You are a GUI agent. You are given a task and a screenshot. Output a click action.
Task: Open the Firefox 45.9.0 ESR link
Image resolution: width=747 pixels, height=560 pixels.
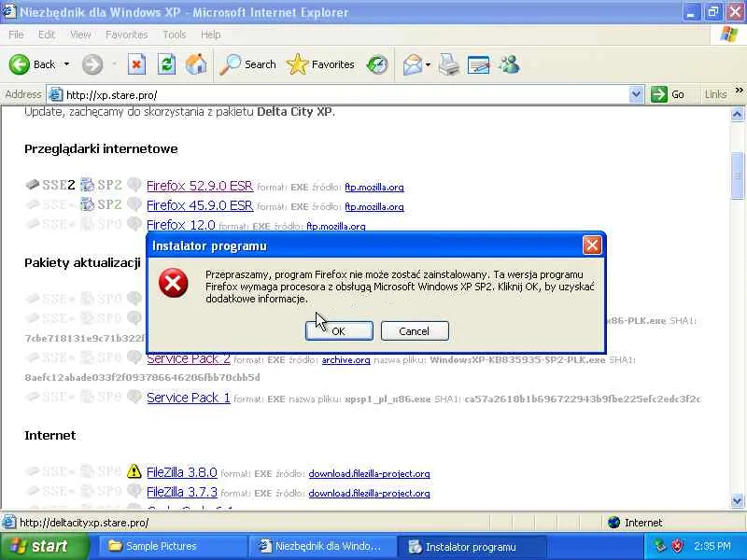[x=200, y=205]
